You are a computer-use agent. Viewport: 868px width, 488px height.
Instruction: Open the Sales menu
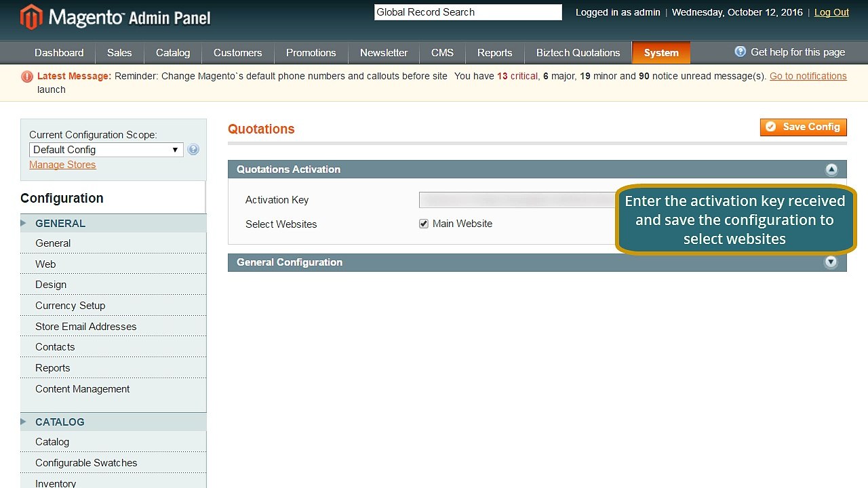coord(119,53)
